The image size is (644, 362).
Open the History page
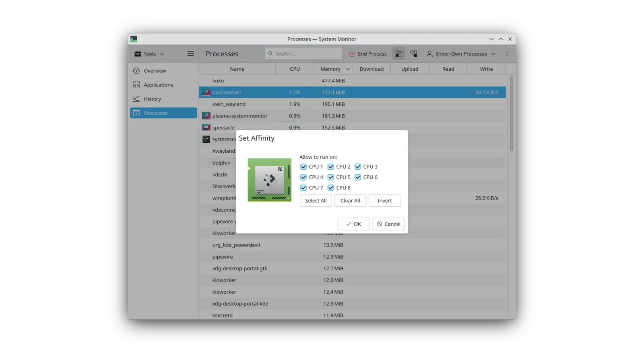pos(163,99)
